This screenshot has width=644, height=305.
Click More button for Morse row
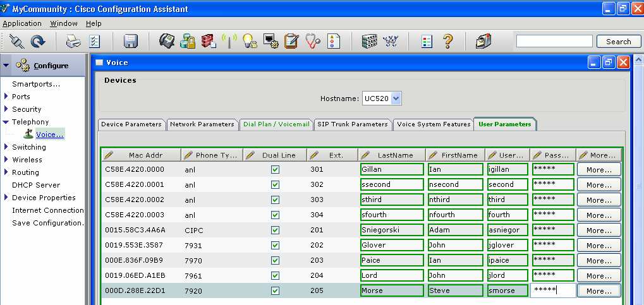599,291
